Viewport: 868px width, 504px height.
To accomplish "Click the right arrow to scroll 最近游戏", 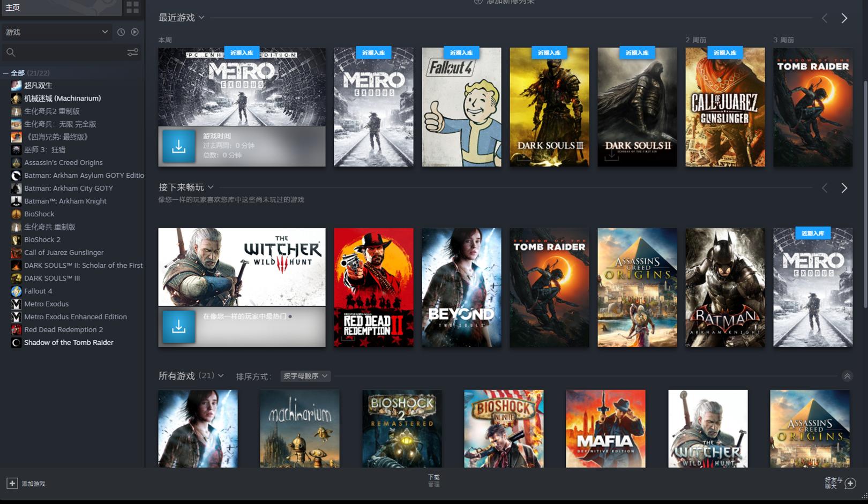I will (844, 18).
